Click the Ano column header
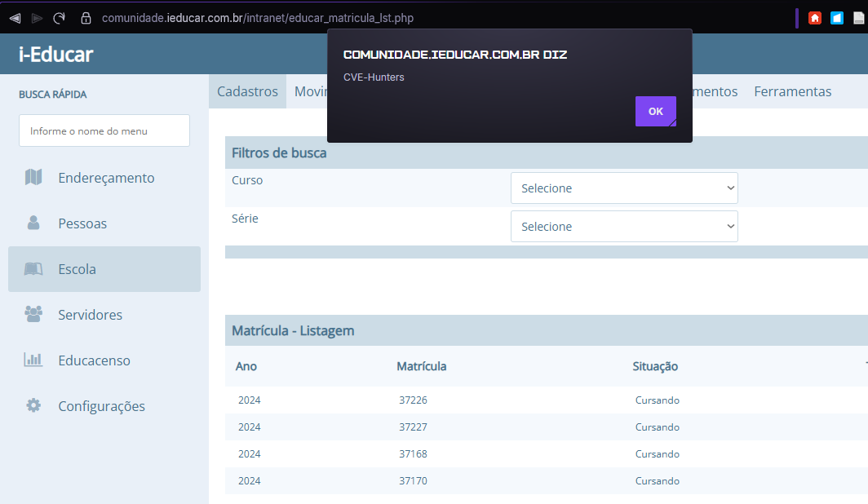 246,366
